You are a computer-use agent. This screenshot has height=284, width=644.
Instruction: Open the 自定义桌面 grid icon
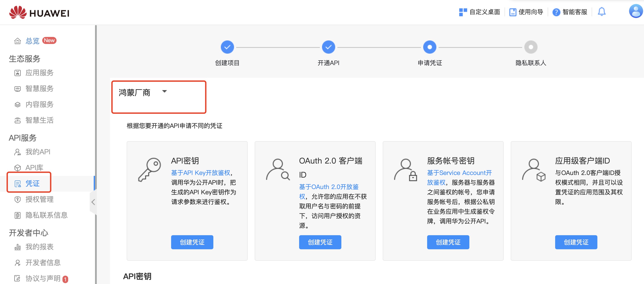[463, 12]
